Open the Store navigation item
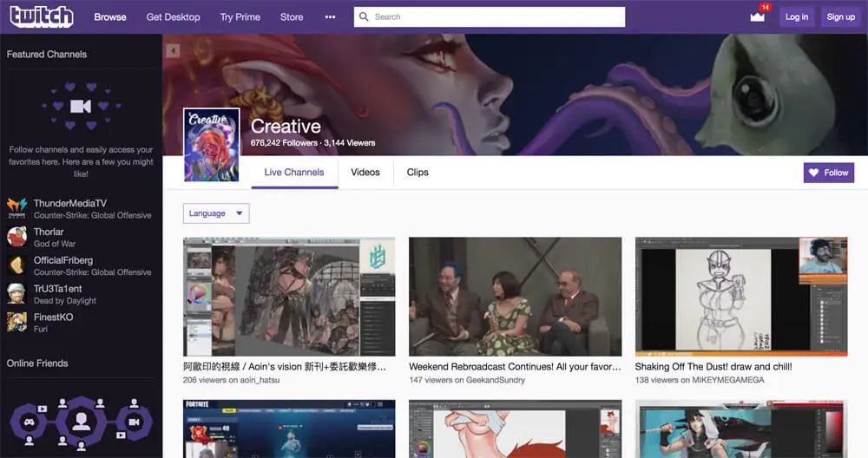This screenshot has height=458, width=868. (292, 17)
